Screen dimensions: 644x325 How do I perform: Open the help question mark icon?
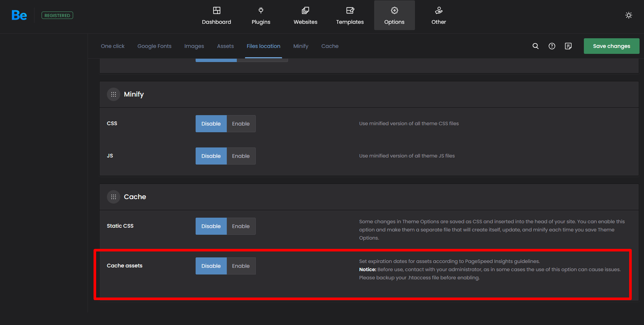(552, 46)
